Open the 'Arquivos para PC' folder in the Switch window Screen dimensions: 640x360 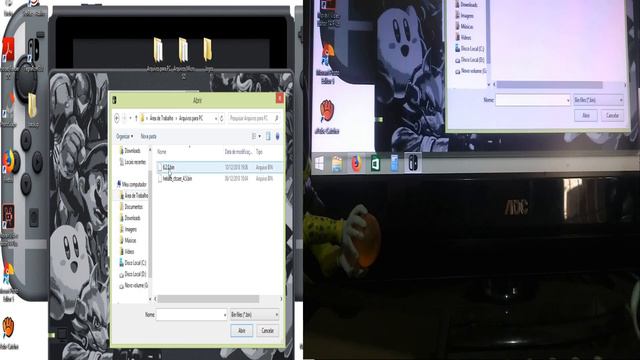tap(158, 54)
